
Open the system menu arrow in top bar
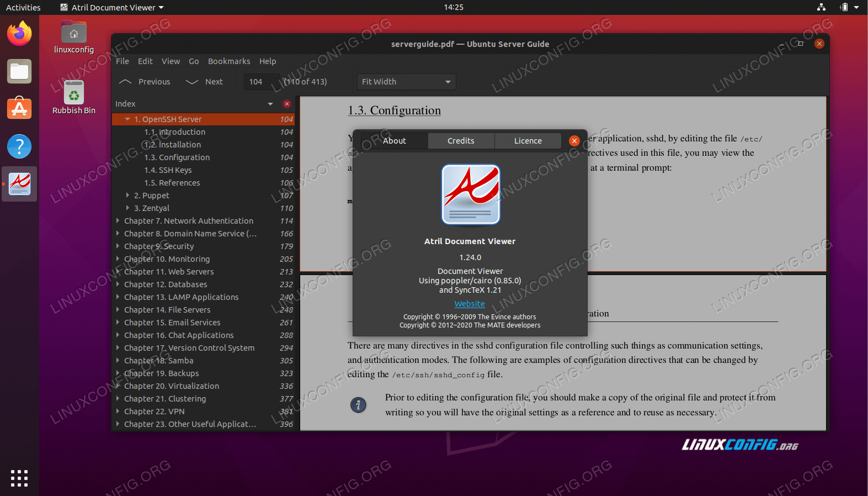pos(856,7)
